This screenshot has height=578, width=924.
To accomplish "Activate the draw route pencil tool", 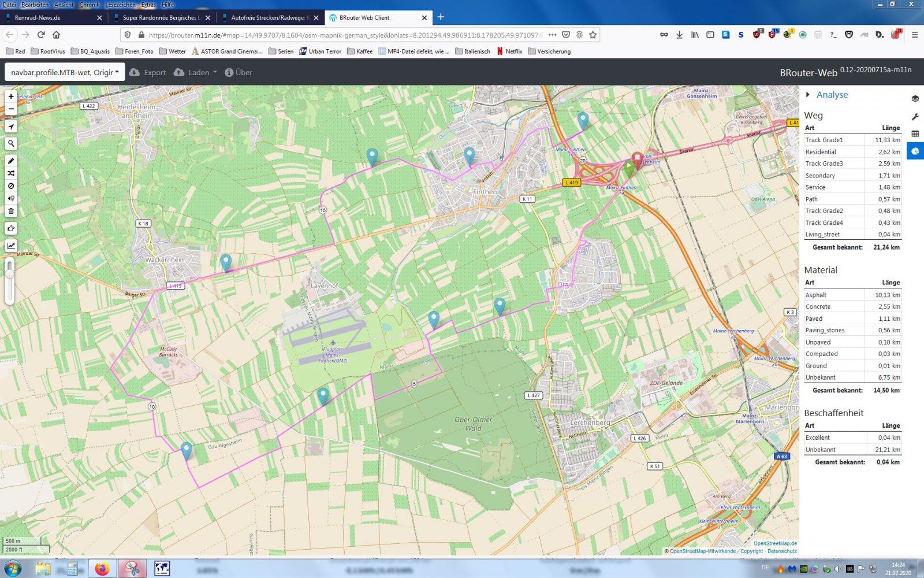I will point(11,161).
